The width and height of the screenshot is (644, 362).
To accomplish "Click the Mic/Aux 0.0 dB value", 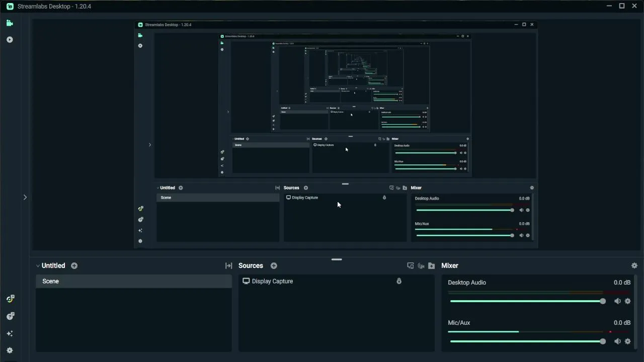I will 622,323.
